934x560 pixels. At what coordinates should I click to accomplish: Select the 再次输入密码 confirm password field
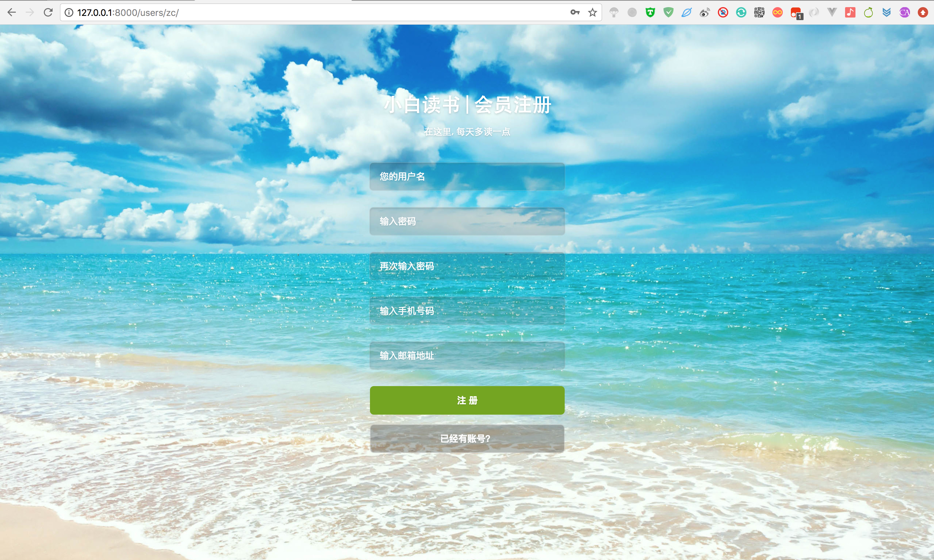click(x=467, y=266)
